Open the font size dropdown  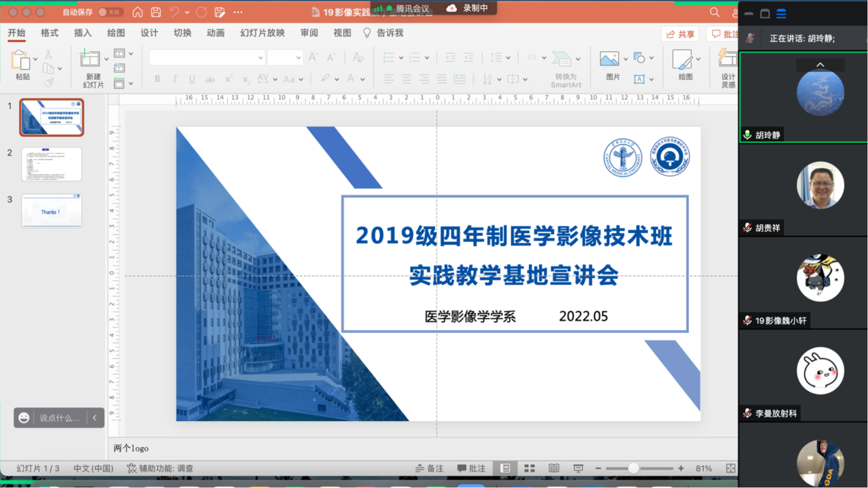click(298, 58)
